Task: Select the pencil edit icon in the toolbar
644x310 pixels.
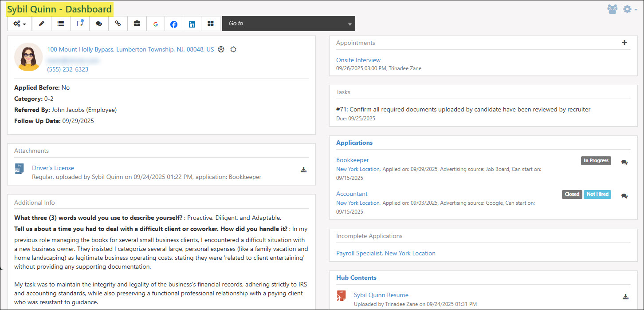Action: (x=41, y=24)
